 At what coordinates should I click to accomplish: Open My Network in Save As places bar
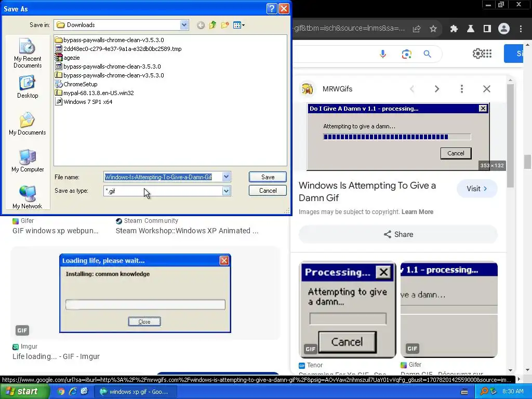click(28, 197)
